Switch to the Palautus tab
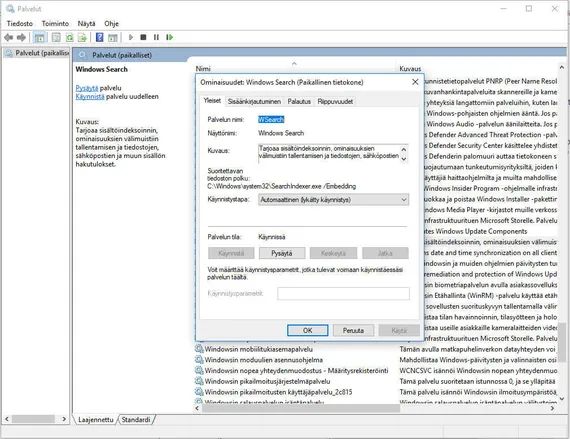Image resolution: width=570 pixels, height=439 pixels. coord(299,101)
